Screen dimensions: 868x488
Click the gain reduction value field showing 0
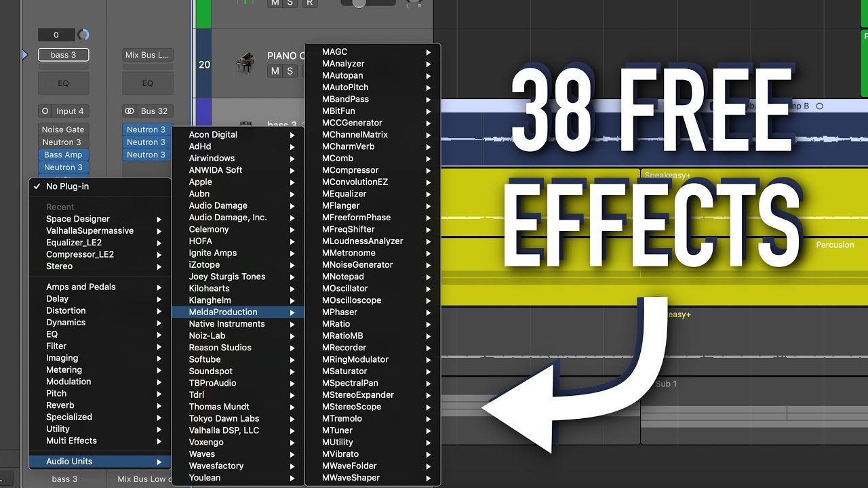pos(56,35)
